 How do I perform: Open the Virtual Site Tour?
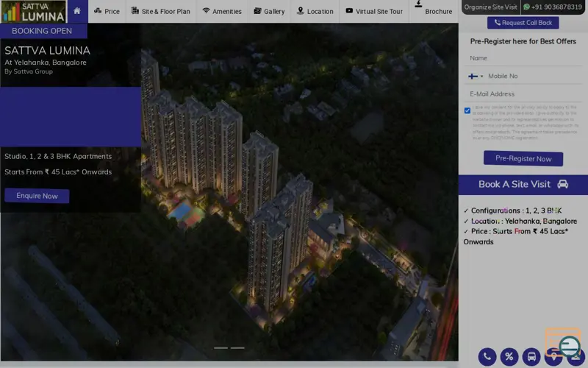click(374, 11)
